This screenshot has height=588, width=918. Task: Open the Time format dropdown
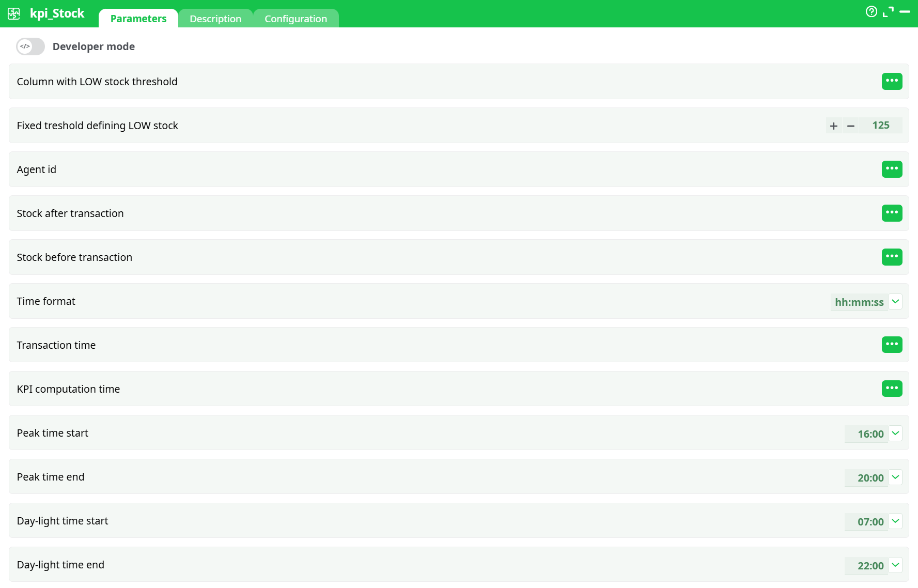(896, 301)
